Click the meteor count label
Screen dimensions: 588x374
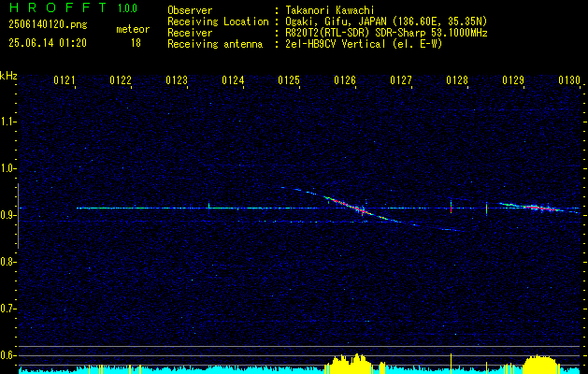point(133,29)
